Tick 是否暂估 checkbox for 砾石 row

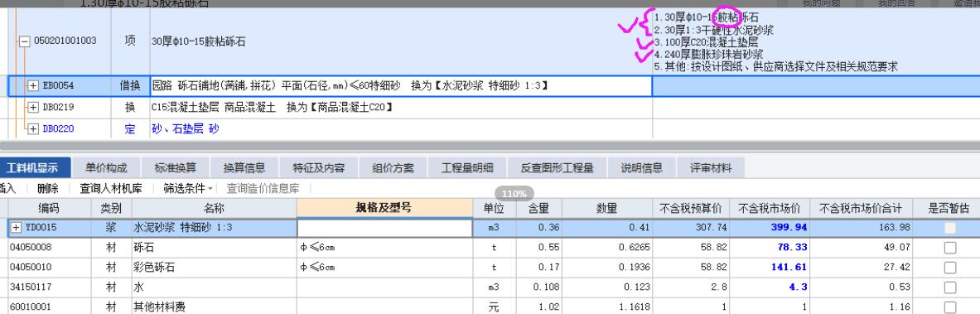[x=950, y=248]
